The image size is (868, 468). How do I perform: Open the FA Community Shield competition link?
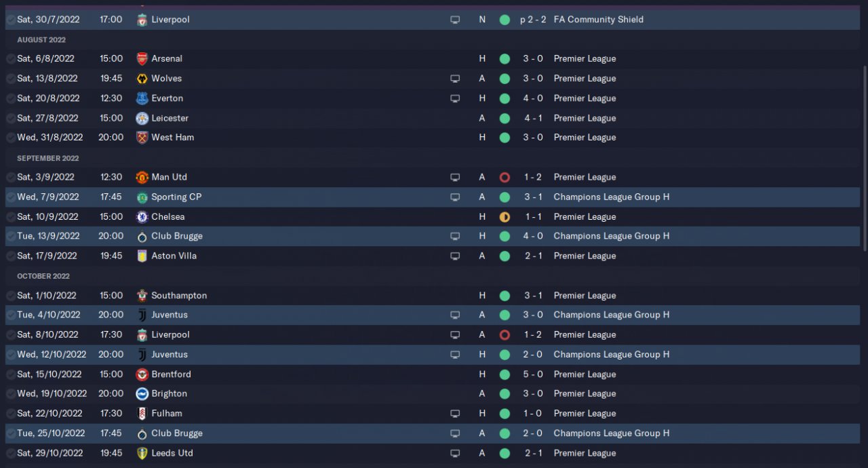598,20
